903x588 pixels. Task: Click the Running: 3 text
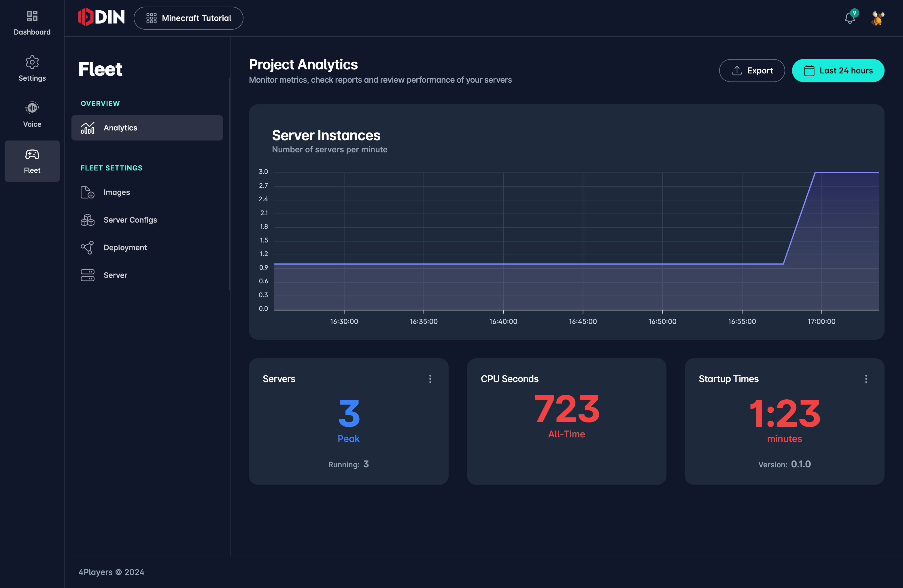[x=348, y=464]
